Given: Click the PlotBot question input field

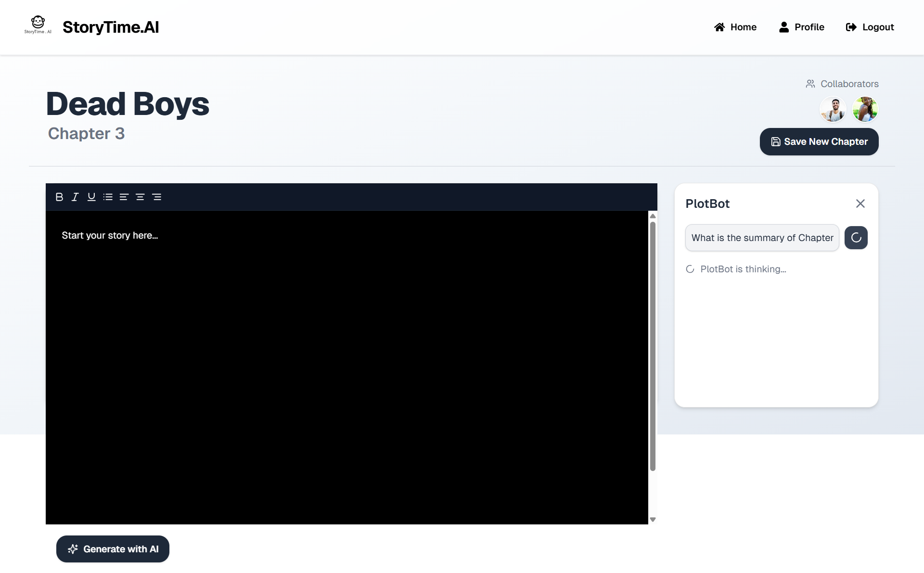Looking at the screenshot, I should (x=762, y=238).
